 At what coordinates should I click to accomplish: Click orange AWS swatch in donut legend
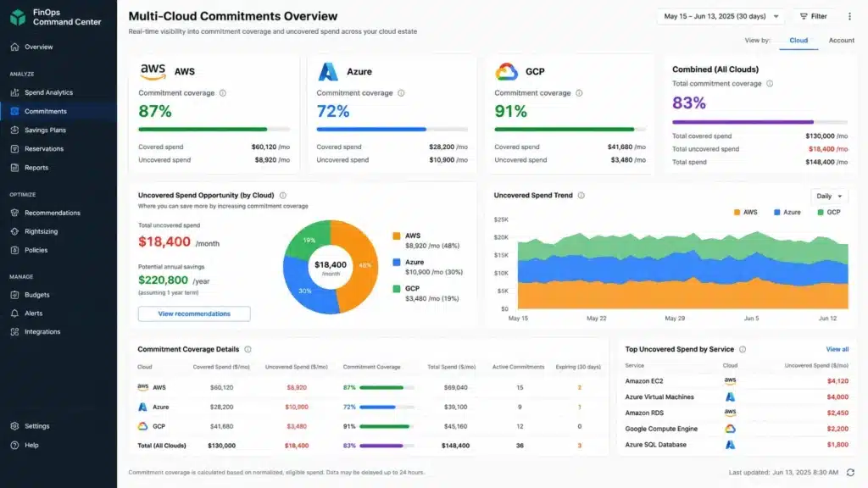coord(397,236)
